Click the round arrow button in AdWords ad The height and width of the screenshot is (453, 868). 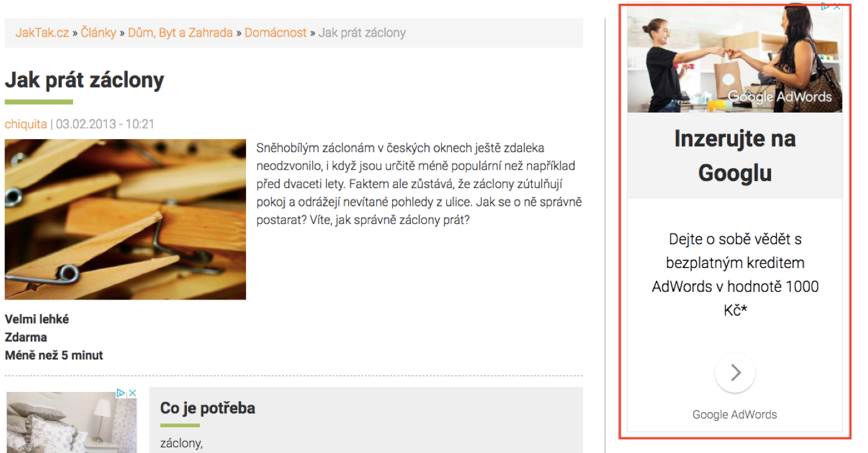pyautogui.click(x=735, y=372)
